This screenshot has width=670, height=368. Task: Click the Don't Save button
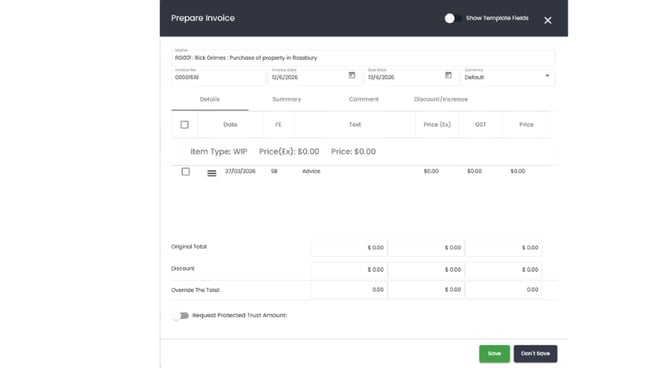click(x=535, y=353)
